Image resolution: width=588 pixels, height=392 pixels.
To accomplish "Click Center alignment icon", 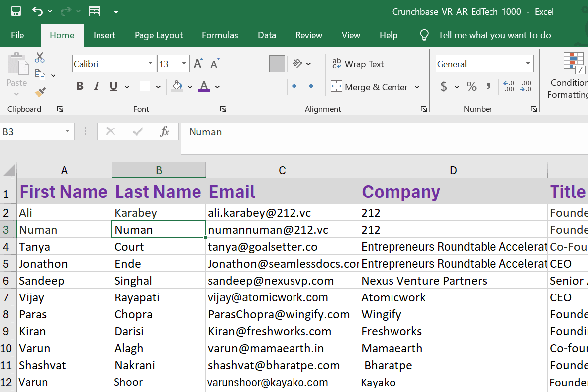I will [x=260, y=86].
